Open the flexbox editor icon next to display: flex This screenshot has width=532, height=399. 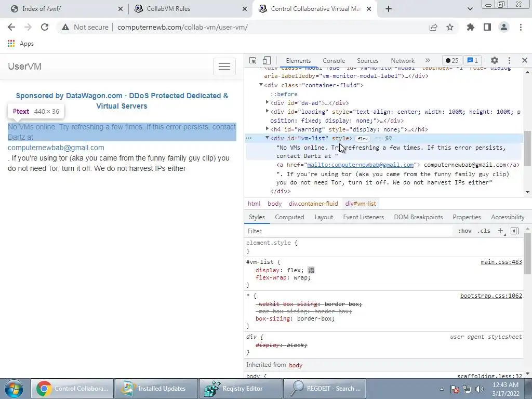[x=311, y=270]
